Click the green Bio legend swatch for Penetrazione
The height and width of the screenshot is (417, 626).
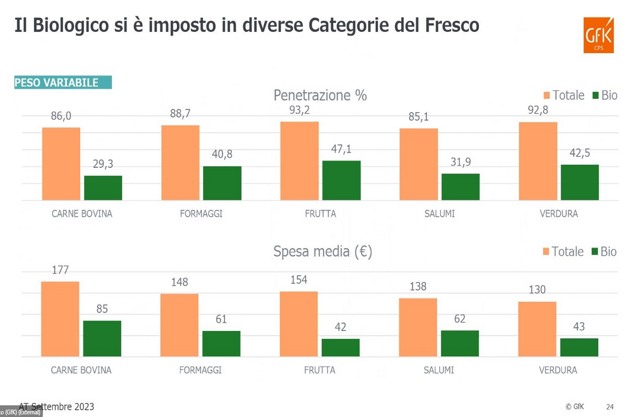tap(594, 96)
